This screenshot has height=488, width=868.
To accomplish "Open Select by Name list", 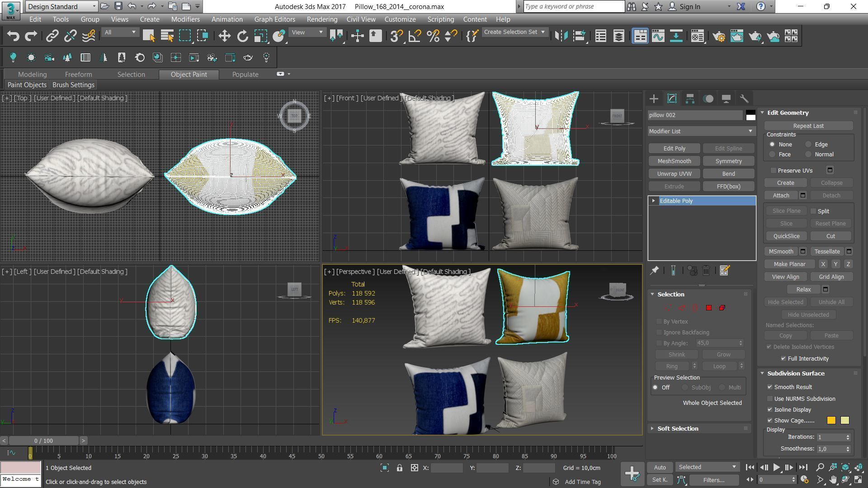I will tap(167, 36).
